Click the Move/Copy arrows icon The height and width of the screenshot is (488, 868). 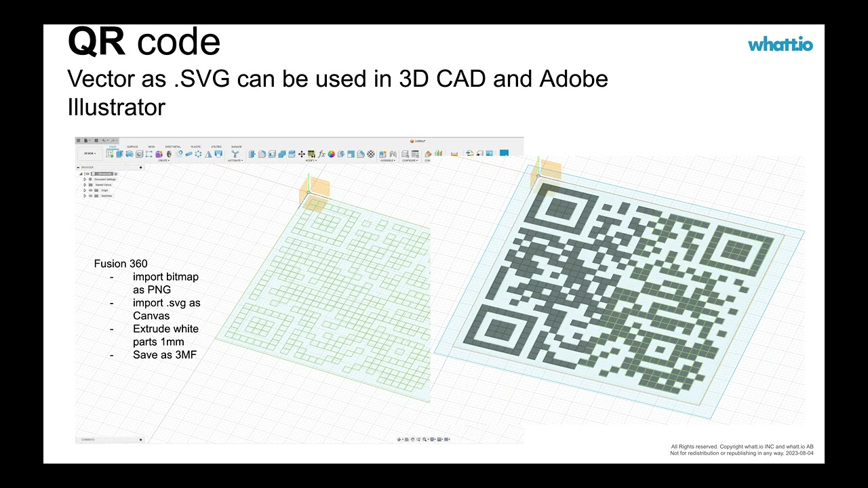coord(302,154)
